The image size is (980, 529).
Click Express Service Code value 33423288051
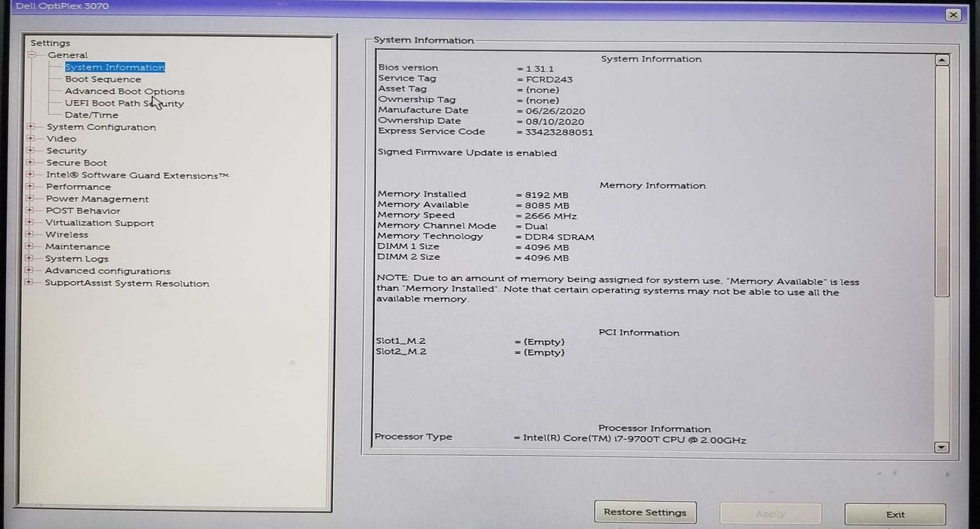[x=560, y=132]
